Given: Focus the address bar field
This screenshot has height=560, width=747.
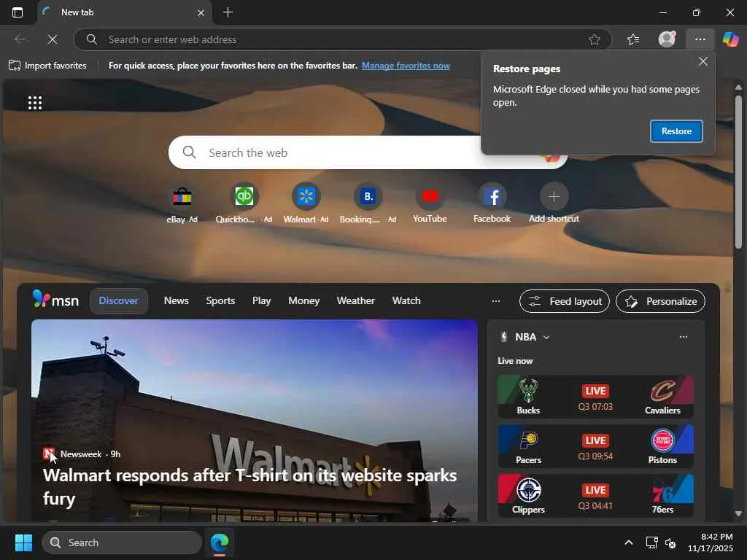Looking at the screenshot, I should click(343, 39).
